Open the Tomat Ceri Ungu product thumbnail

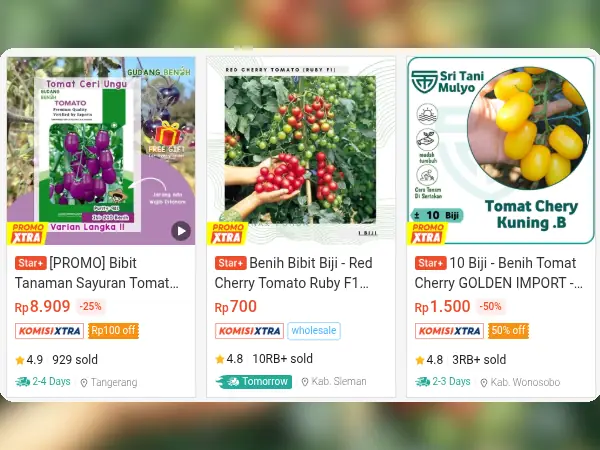101,151
